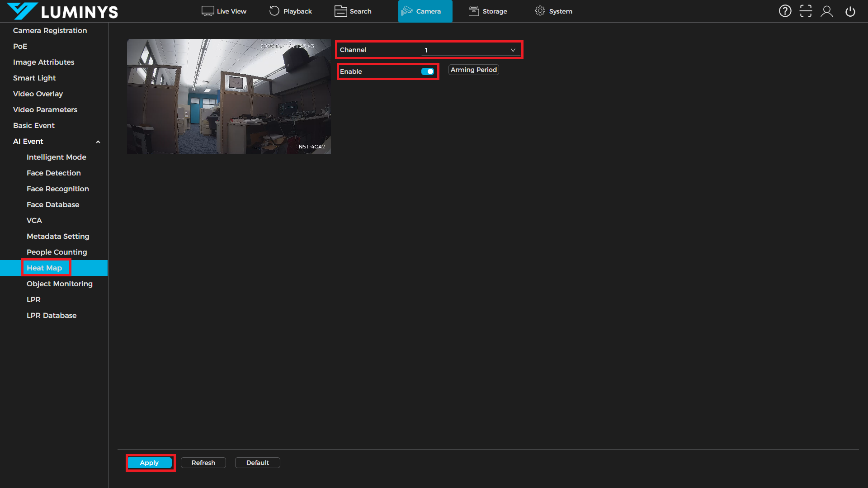Click the power logout icon
The image size is (868, 488).
click(x=850, y=11)
